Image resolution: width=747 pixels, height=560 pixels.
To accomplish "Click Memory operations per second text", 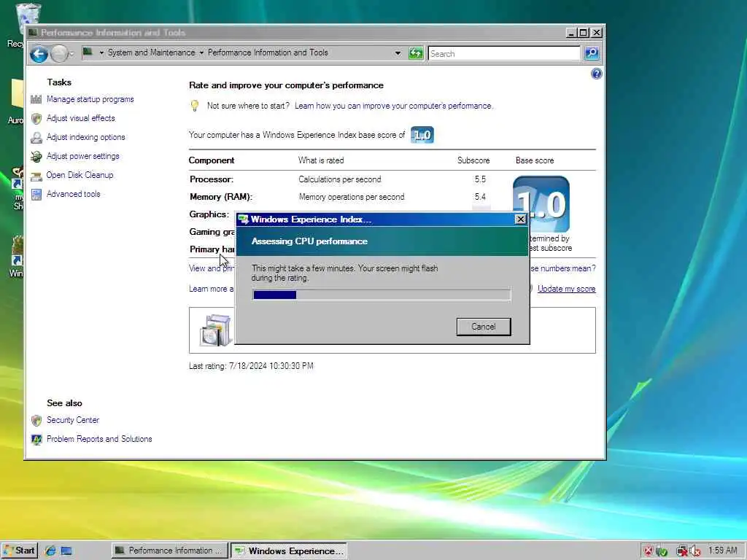I will pyautogui.click(x=352, y=197).
